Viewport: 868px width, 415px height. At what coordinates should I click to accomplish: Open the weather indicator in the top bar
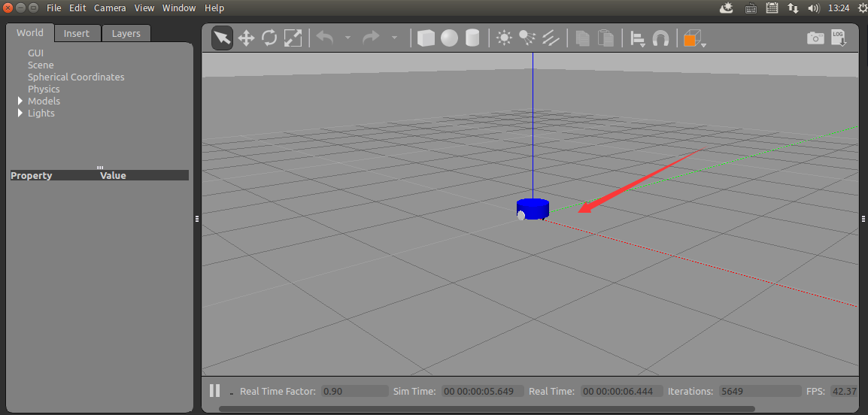click(727, 8)
